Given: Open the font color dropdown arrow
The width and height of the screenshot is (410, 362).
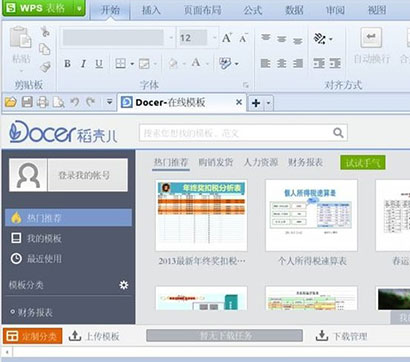Looking at the screenshot, I should (207, 64).
